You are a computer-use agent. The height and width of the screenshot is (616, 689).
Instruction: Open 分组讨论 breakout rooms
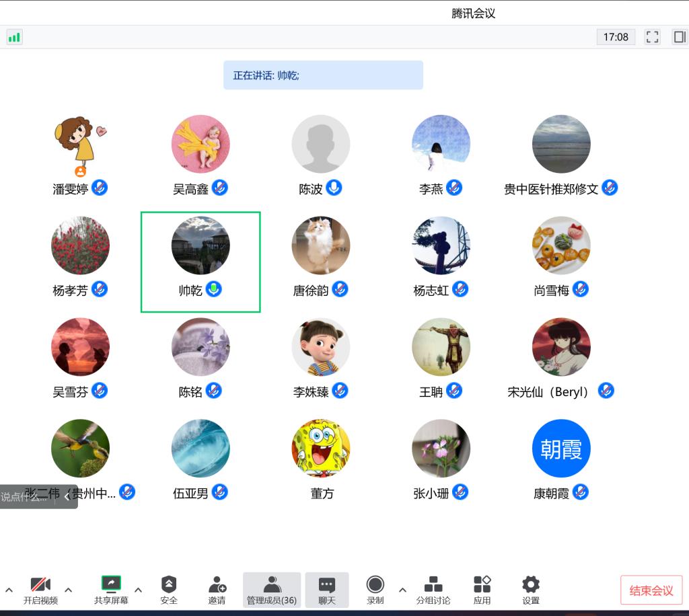433,590
